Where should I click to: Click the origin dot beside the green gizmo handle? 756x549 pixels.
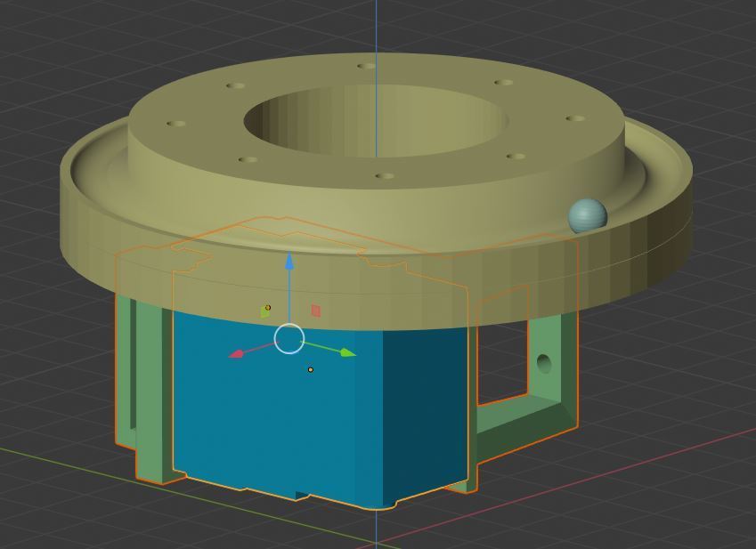pos(268,307)
